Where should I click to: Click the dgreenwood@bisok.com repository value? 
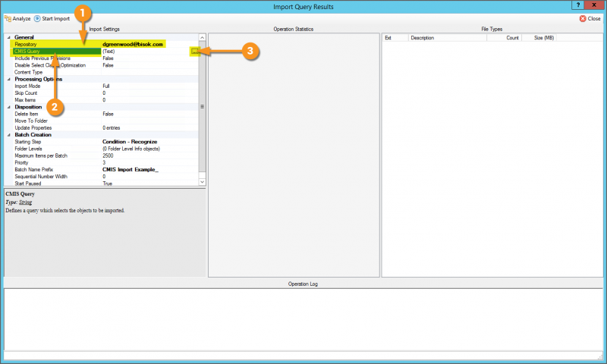[132, 44]
